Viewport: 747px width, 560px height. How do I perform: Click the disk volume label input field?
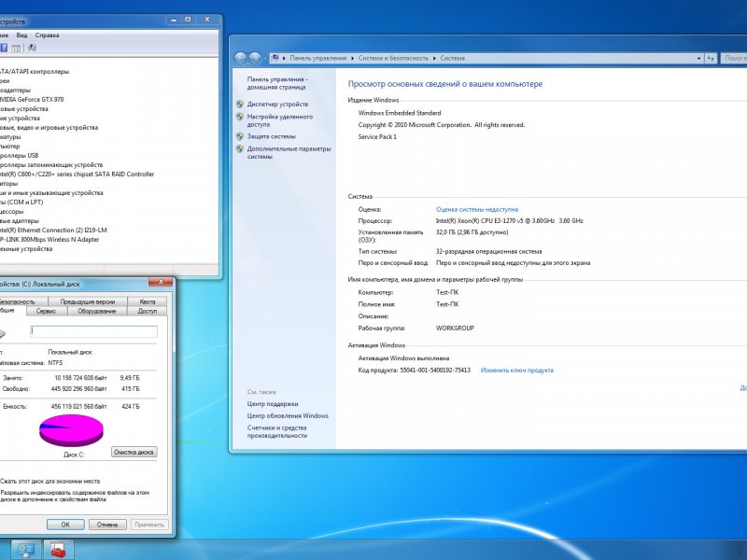tap(94, 331)
